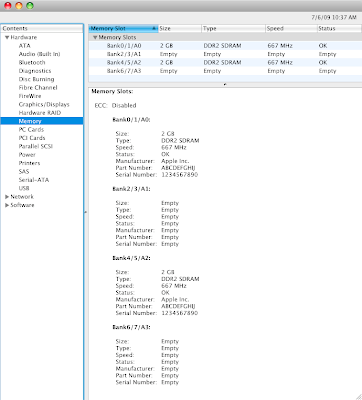362x400 pixels.
Task: Select the Bank4/5/A2 table row
Action: pyautogui.click(x=225, y=62)
